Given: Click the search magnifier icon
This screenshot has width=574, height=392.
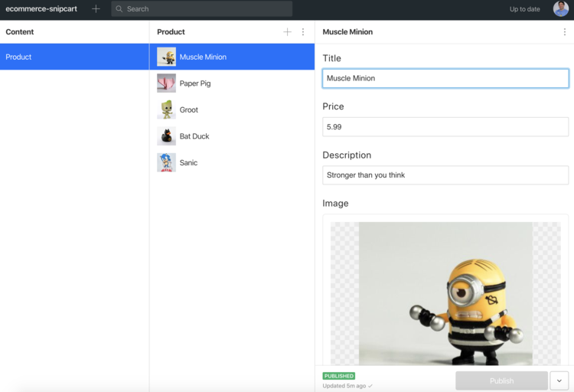Looking at the screenshot, I should point(119,8).
